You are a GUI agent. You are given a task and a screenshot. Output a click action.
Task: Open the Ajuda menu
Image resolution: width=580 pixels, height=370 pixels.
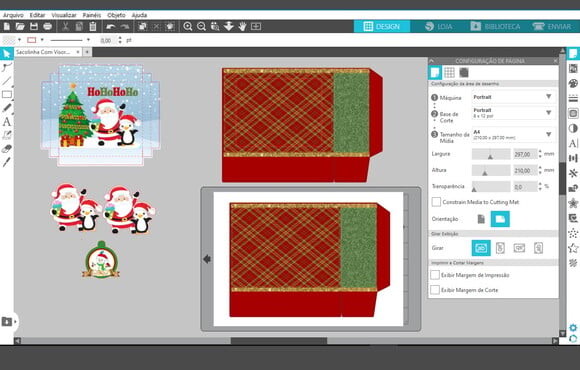pyautogui.click(x=139, y=15)
